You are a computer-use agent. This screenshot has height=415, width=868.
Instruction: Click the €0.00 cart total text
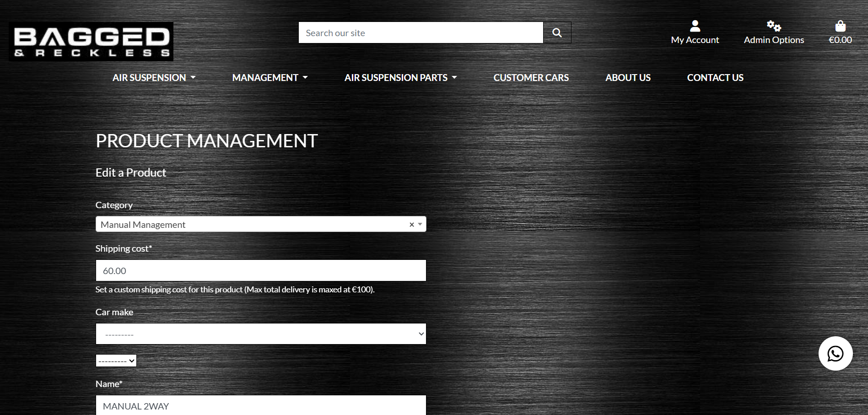click(840, 40)
